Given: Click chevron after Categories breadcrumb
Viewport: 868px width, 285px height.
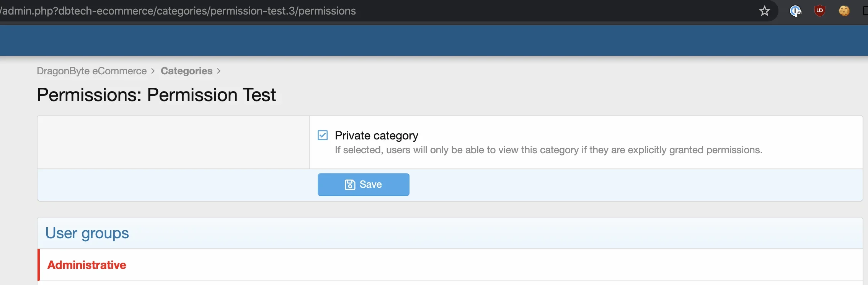Looking at the screenshot, I should tap(219, 71).
